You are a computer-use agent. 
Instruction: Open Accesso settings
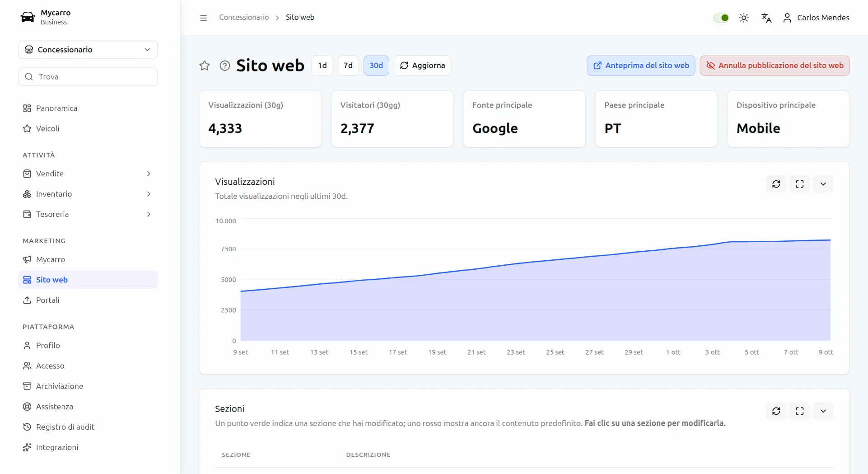88,366
